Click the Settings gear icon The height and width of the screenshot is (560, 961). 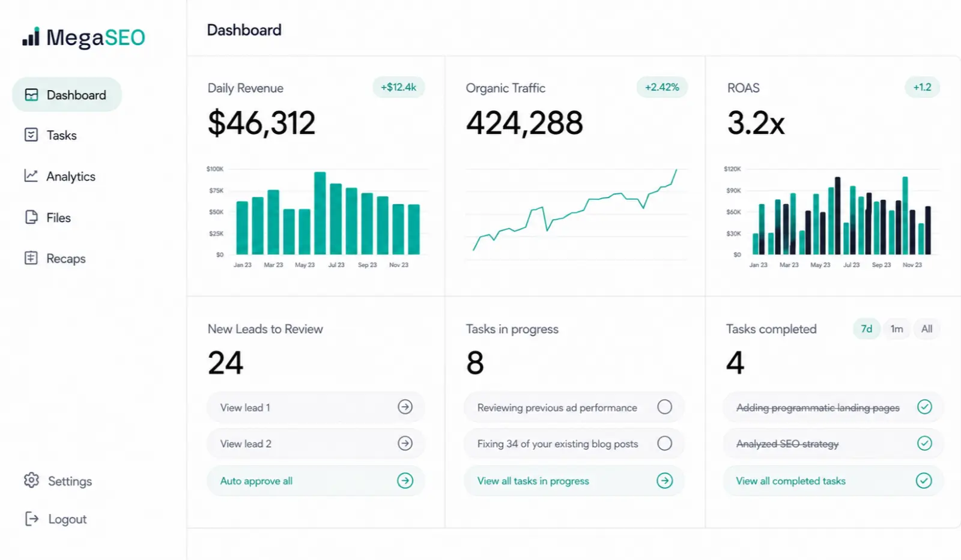[x=31, y=480]
